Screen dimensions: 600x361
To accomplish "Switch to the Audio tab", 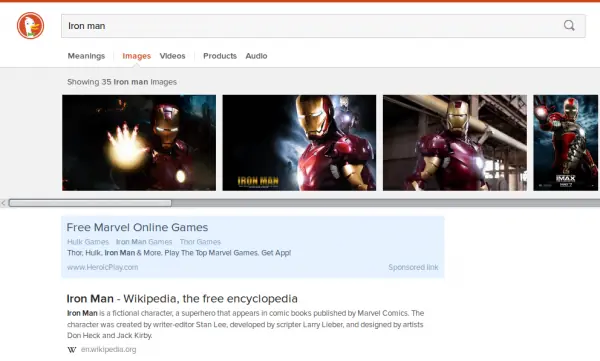I will click(x=256, y=56).
